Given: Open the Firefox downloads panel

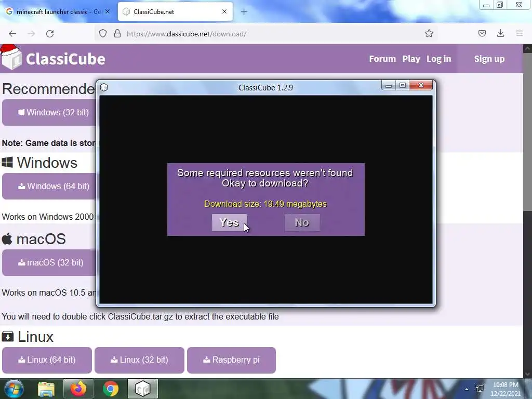Looking at the screenshot, I should (500, 33).
